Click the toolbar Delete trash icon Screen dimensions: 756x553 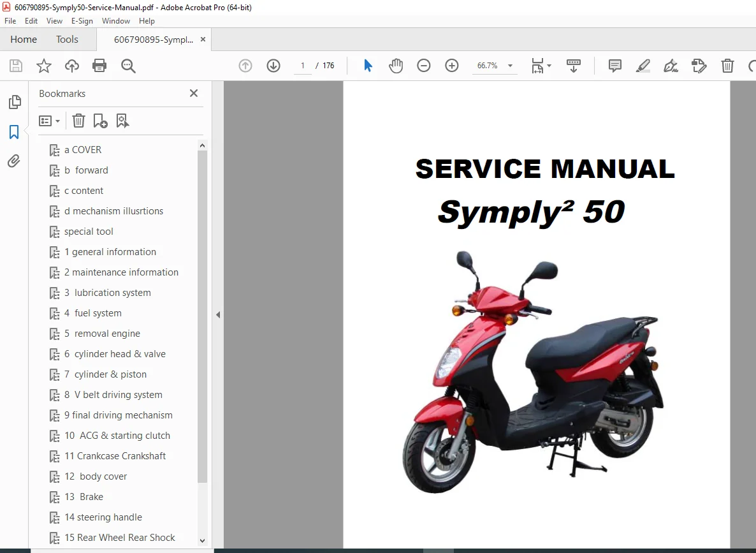pyautogui.click(x=727, y=66)
